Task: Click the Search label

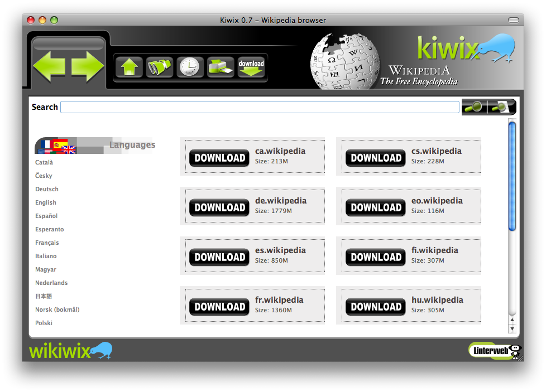Action: [45, 107]
